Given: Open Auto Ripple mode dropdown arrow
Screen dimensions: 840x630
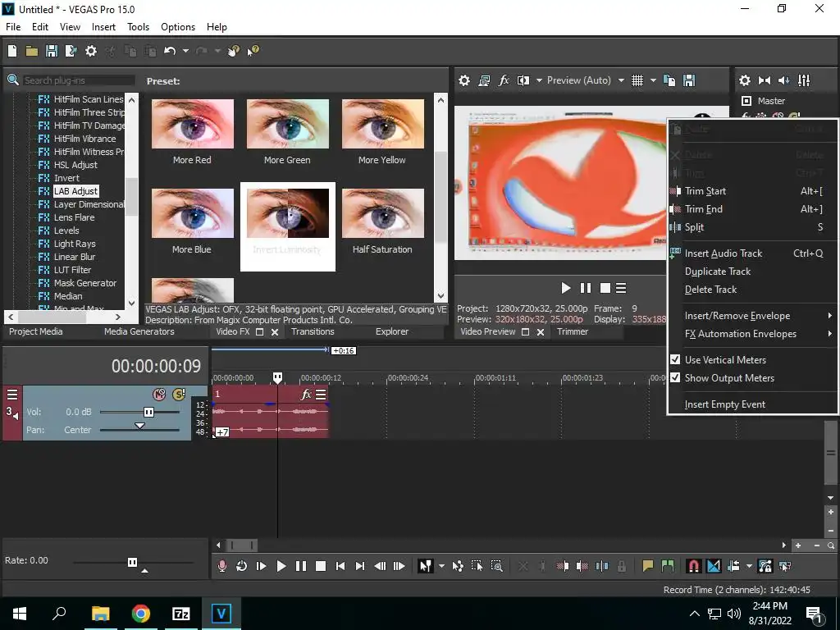Looking at the screenshot, I should point(749,566).
